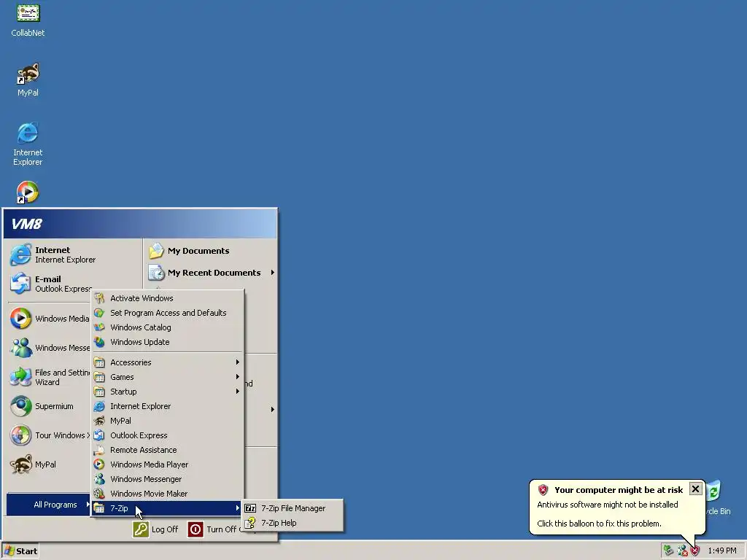Start Remote Assistance from All Programs
747x560 pixels.
tap(168, 450)
